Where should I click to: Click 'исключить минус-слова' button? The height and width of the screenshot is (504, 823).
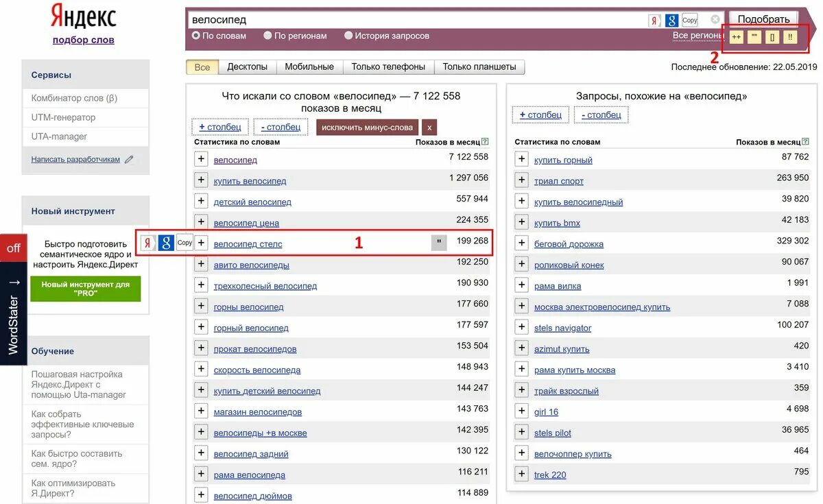[x=367, y=127]
